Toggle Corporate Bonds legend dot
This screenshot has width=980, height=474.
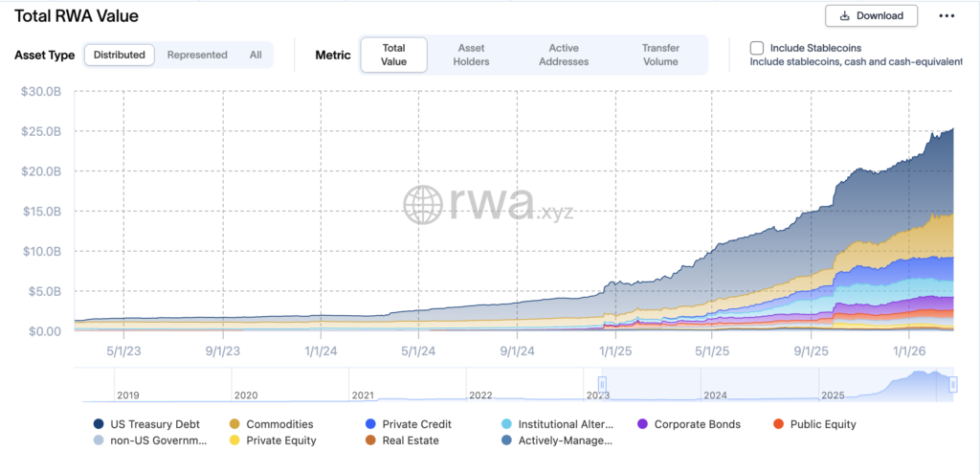click(642, 424)
